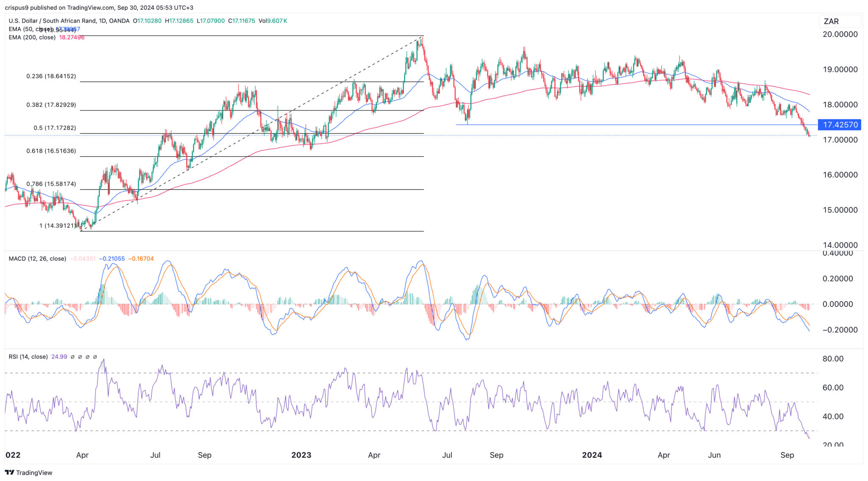Select the 2024 label on the time axis

click(592, 455)
